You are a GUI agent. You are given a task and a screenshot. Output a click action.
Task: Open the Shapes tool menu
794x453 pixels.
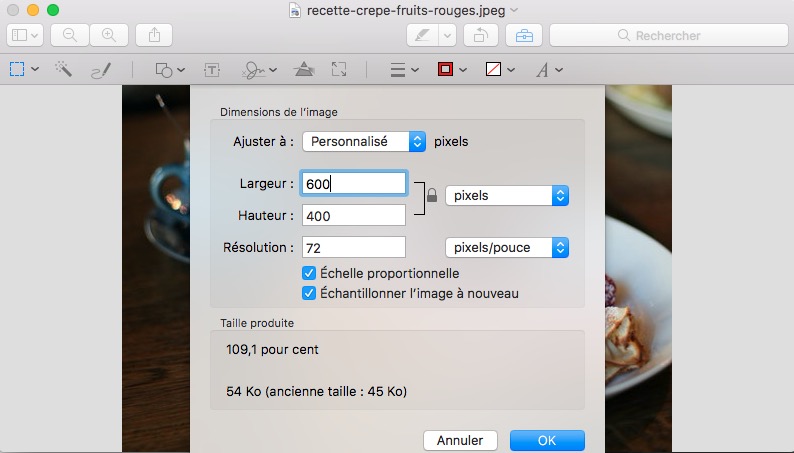click(x=169, y=69)
